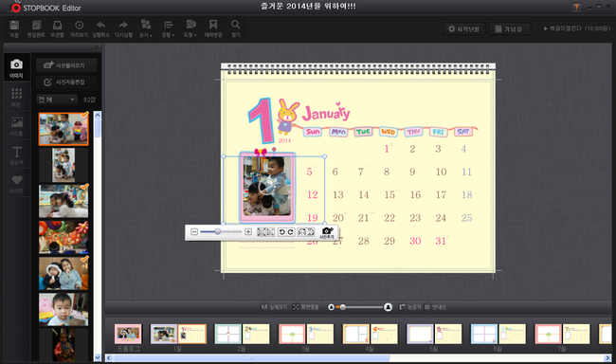The image size is (616, 364).
Task: Click the add photo camera icon in floating toolbar
Action: tap(327, 232)
